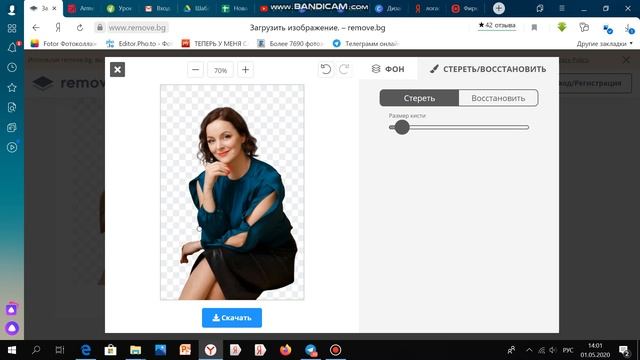Open the Более 7690 фото bookmark
The width and height of the screenshot is (640, 360).
tap(290, 43)
